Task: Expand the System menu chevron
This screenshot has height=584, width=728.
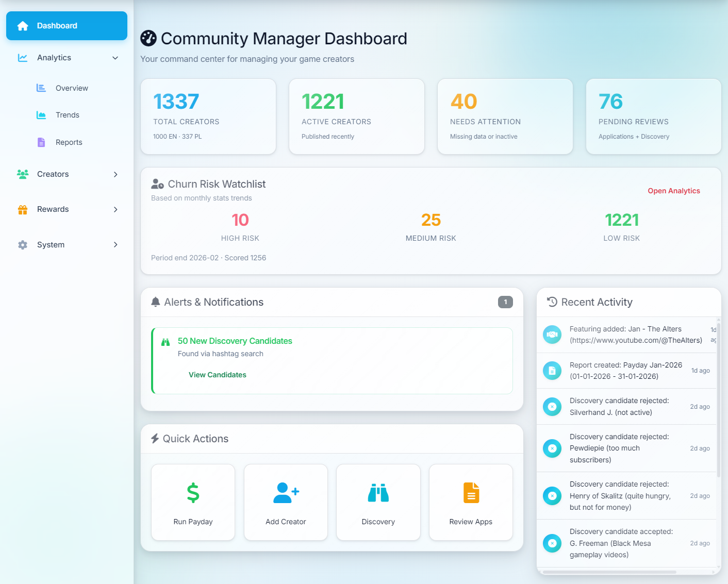Action: (x=115, y=245)
